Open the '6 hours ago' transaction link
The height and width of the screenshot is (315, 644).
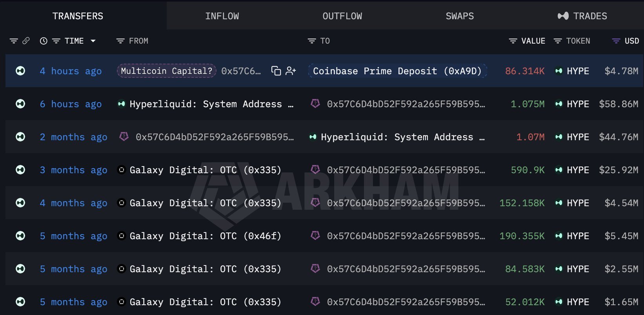pyautogui.click(x=71, y=104)
